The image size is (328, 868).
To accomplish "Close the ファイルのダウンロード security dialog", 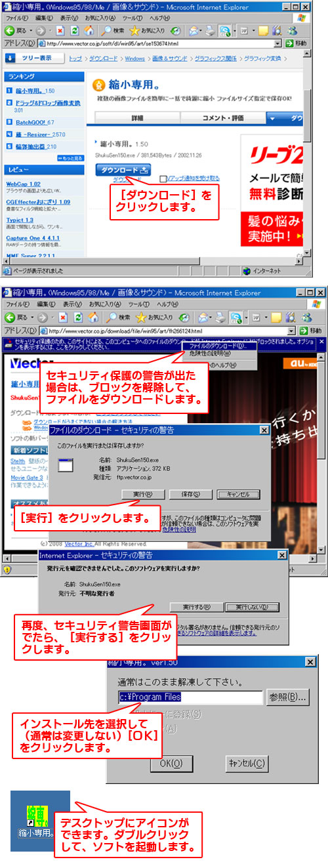I will pyautogui.click(x=264, y=430).
